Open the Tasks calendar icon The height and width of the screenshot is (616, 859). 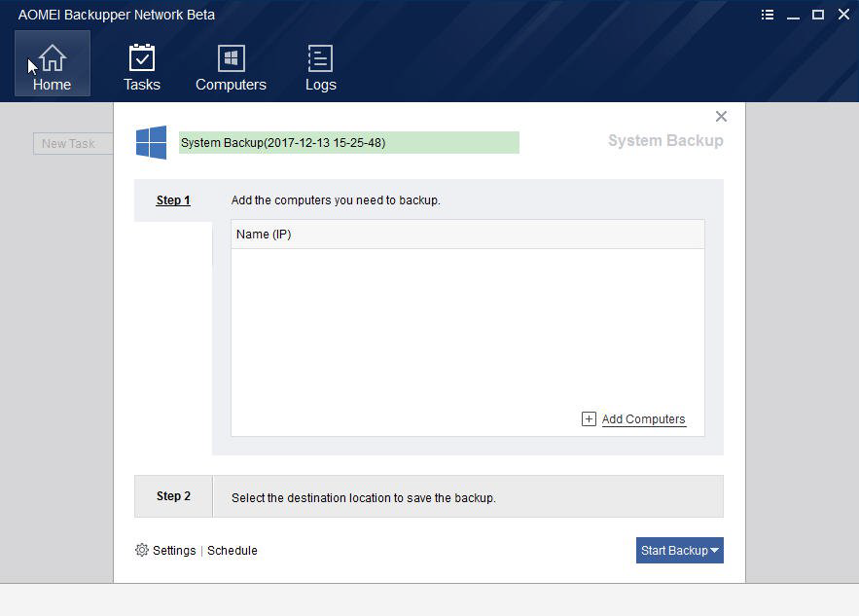tap(141, 58)
